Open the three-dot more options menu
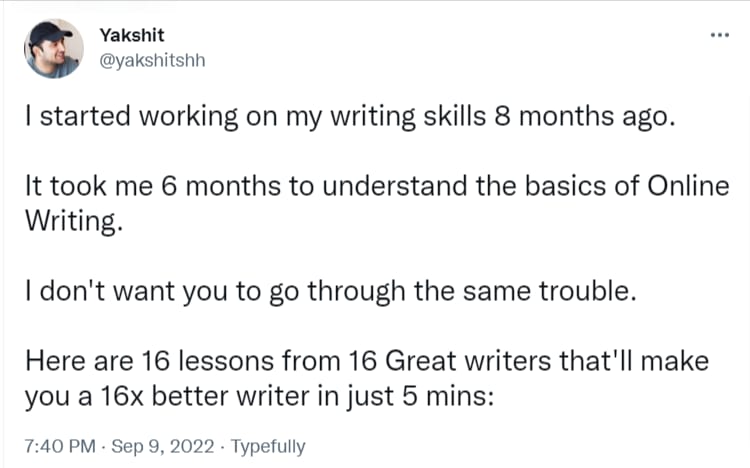Viewport: 750px width, 468px height. pos(718,37)
